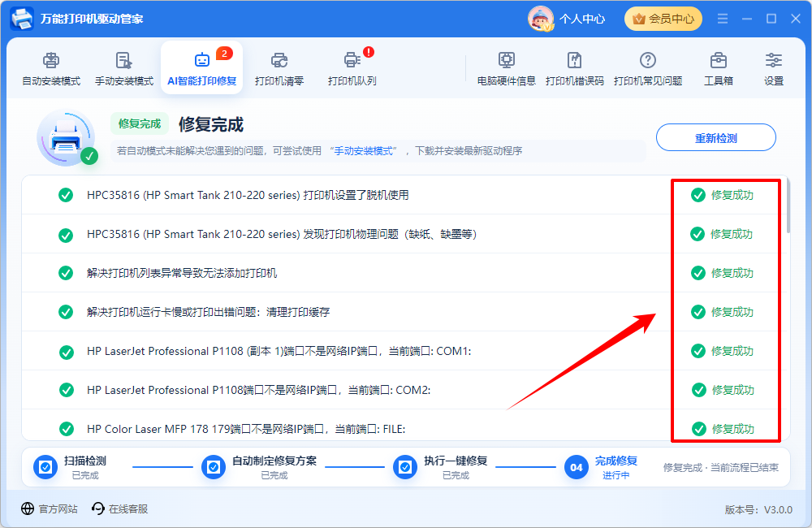The image size is (812, 528).
Task: Click the app logo printer icon
Action: coord(22,19)
